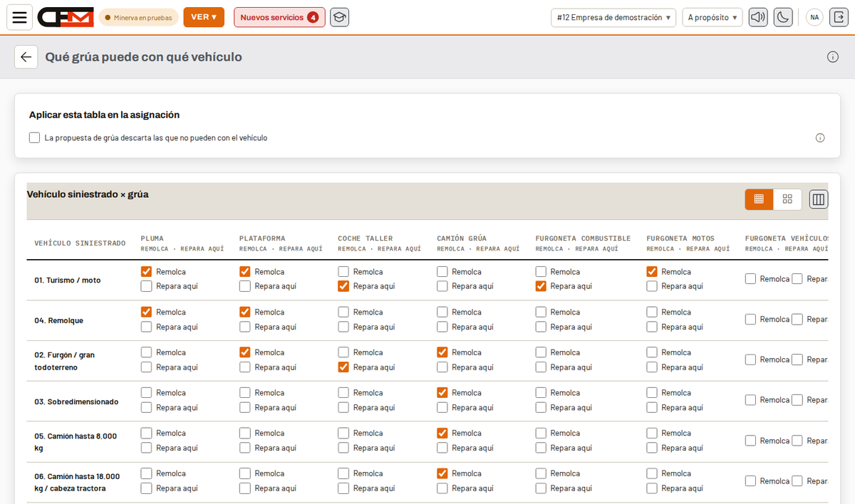Expand the #12 Empresa de demostración selector
The width and height of the screenshot is (855, 504).
pos(613,17)
